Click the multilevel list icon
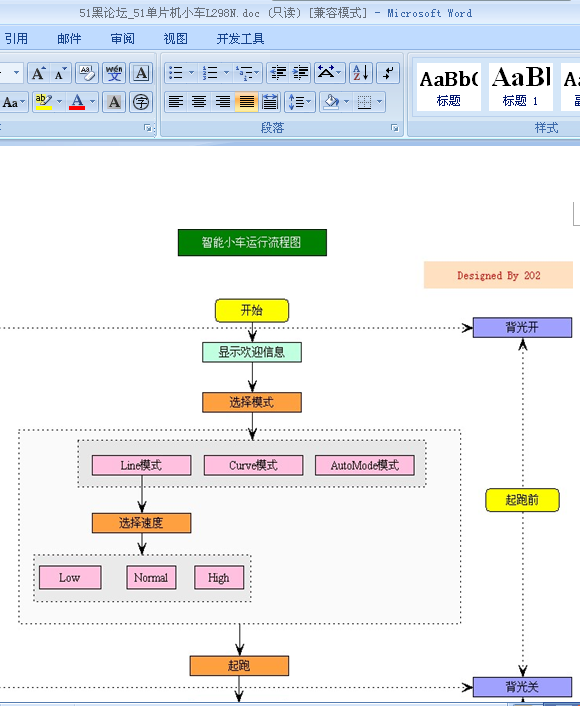Image resolution: width=580 pixels, height=706 pixels. coord(245,73)
